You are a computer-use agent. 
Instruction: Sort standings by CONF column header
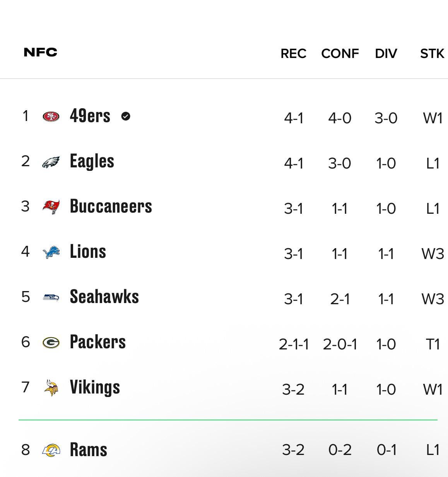coord(340,54)
